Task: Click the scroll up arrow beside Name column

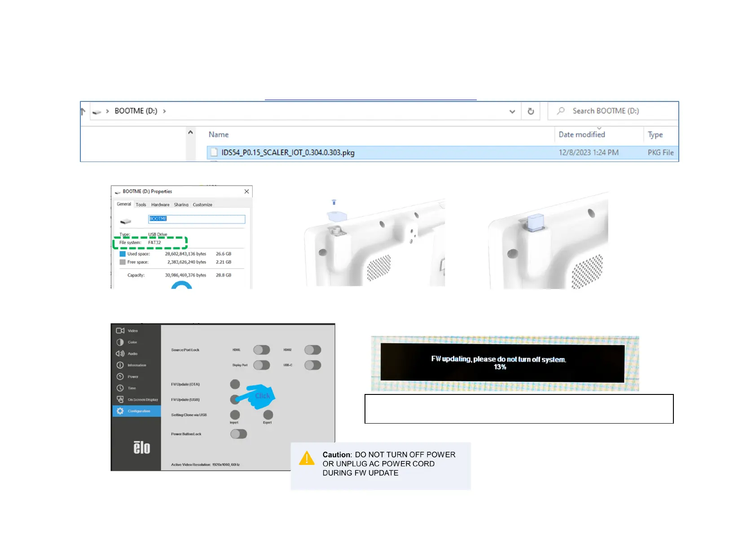Action: (190, 132)
